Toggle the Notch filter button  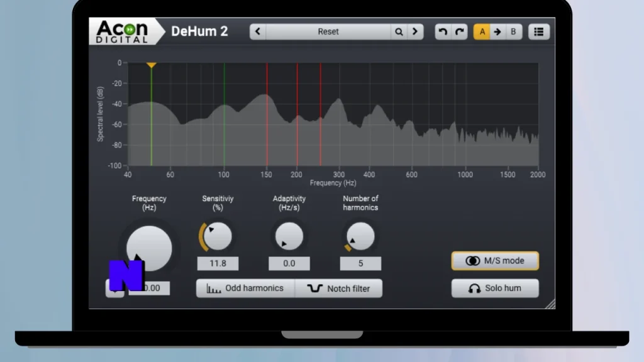338,288
